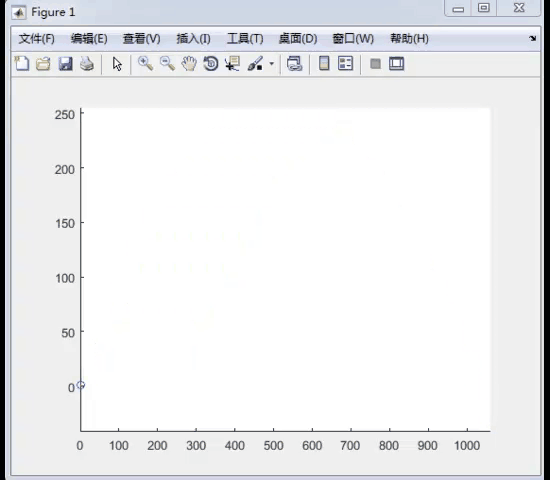
Task: Choose the Data Cursor tool
Action: point(233,64)
